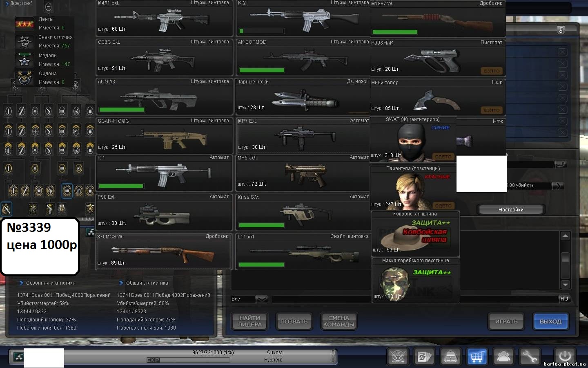Open the PB cards menu icon
The width and height of the screenshot is (588, 368).
[424, 357]
